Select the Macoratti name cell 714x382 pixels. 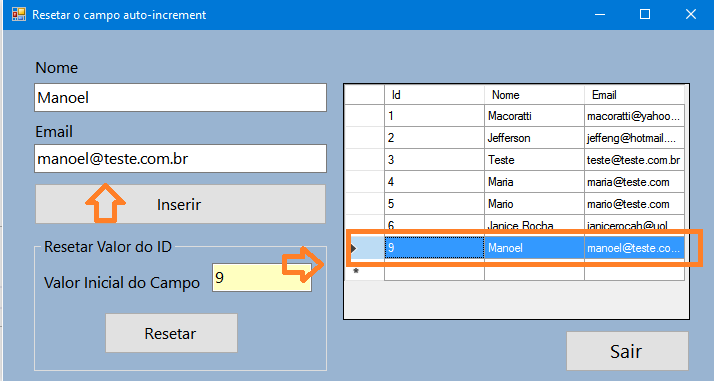tap(535, 116)
